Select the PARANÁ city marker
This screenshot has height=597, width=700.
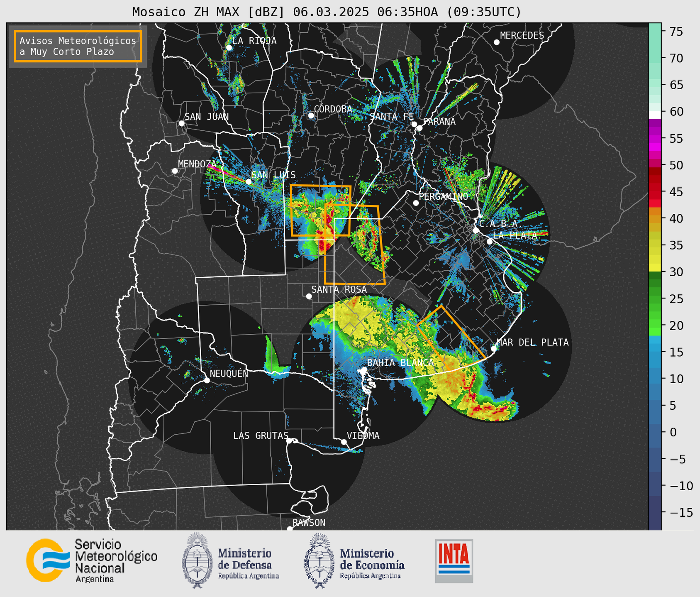pyautogui.click(x=420, y=128)
